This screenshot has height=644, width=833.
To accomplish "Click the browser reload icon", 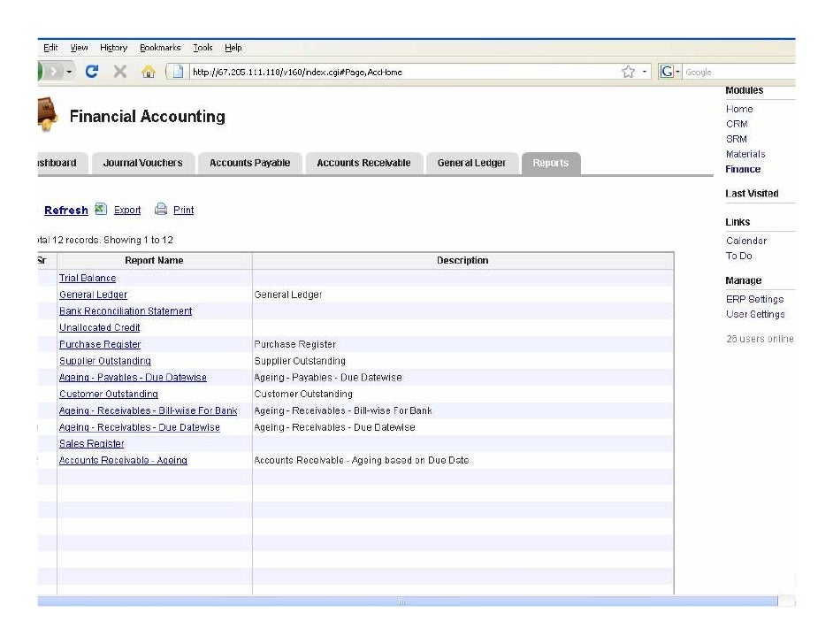I will (92, 73).
